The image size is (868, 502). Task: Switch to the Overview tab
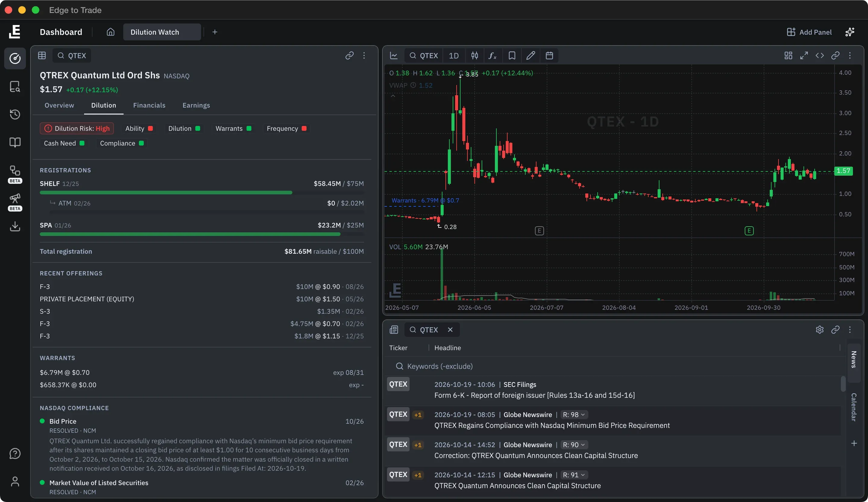(59, 105)
